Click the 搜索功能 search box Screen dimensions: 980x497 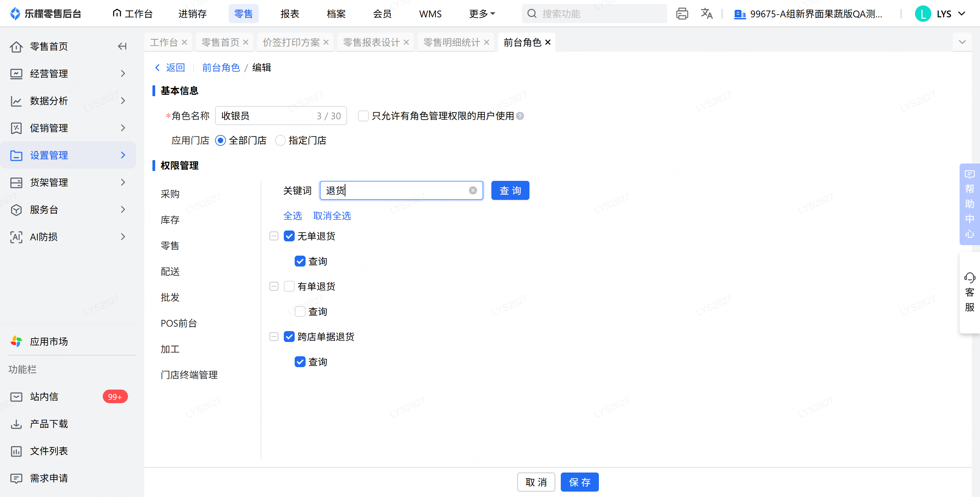(594, 14)
